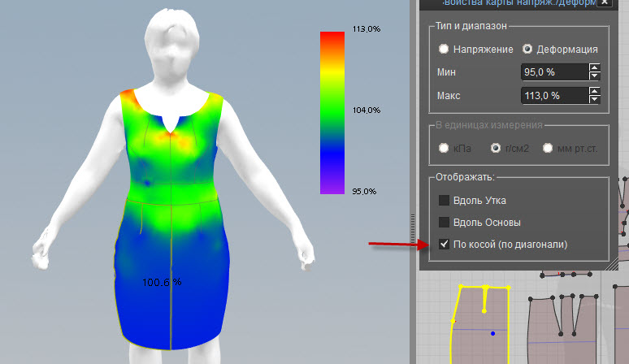The image size is (629, 364).
Task: Select the Деформация radio option
Action: click(x=527, y=50)
